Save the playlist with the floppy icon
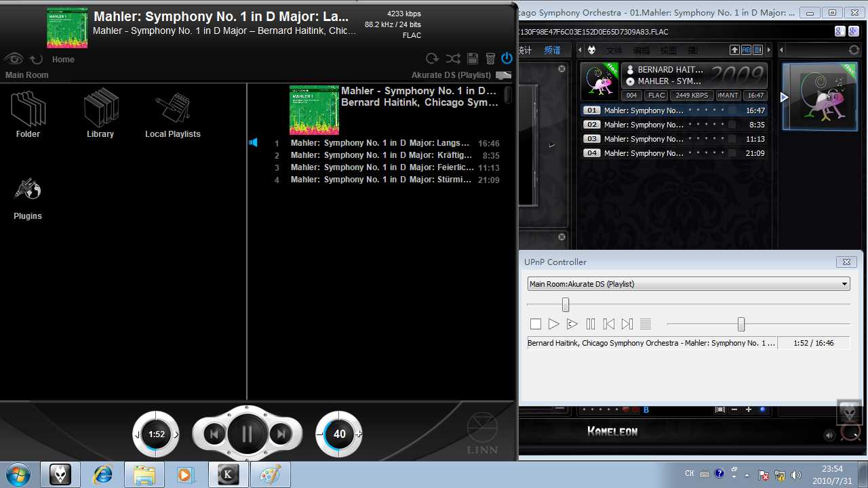This screenshot has width=868, height=488. [473, 59]
